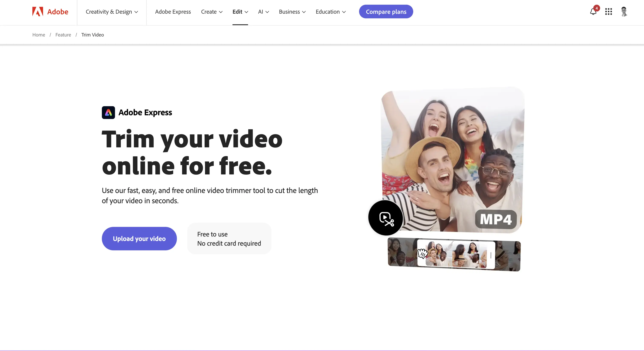This screenshot has height=351, width=644.
Task: Click the Adobe Express label beside icon
Action: click(x=145, y=113)
